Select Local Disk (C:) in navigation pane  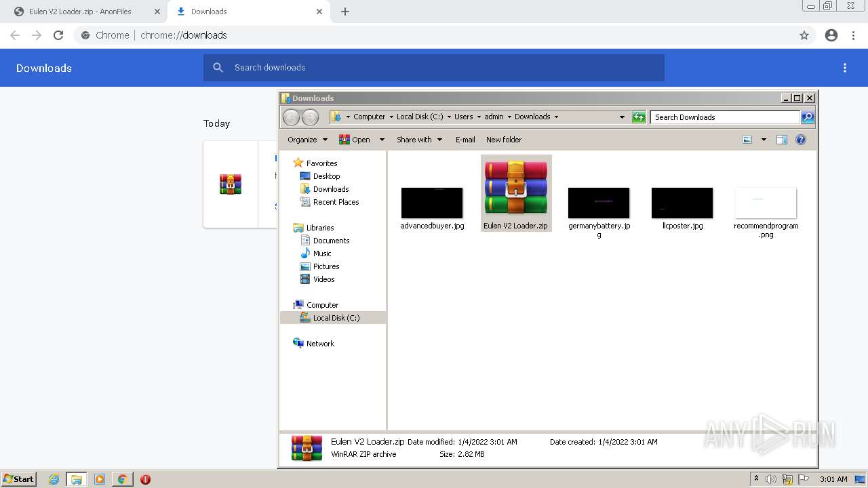(x=333, y=318)
